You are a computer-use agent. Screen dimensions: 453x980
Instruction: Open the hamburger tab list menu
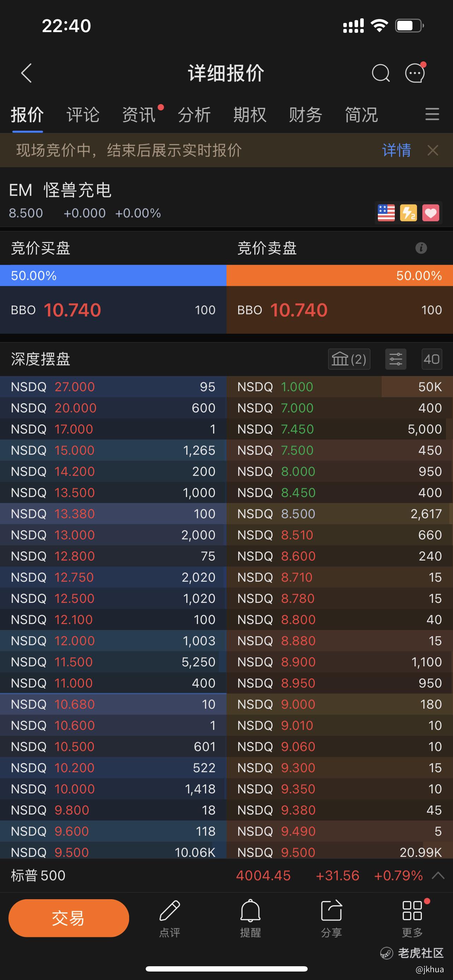432,114
